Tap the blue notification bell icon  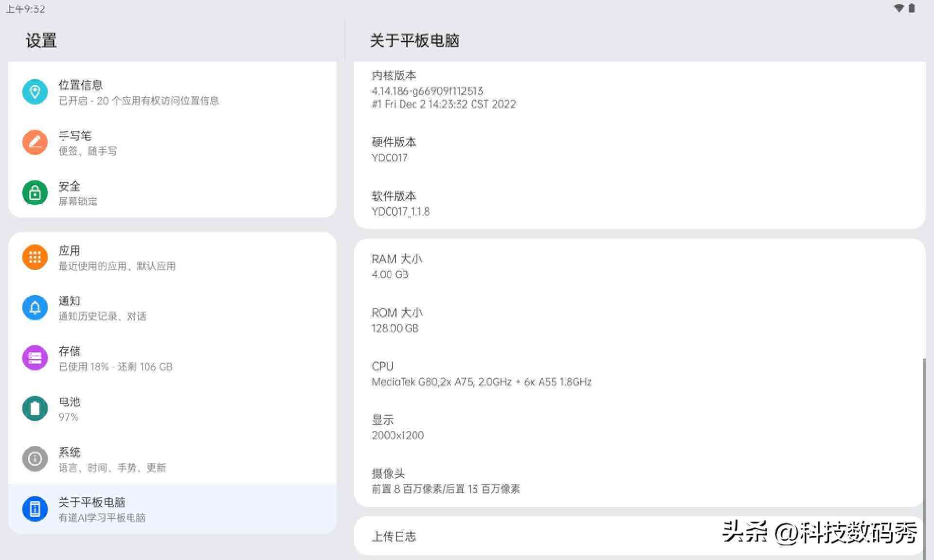[x=35, y=308]
